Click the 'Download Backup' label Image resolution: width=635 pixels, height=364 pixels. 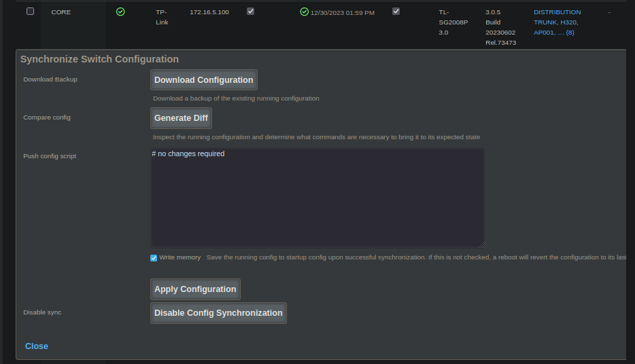pyautogui.click(x=50, y=79)
